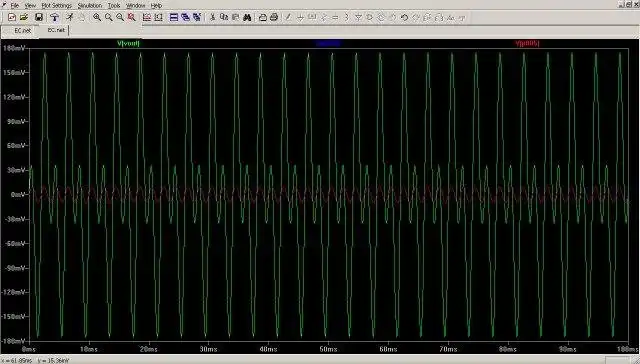640x364 pixels.
Task: Select the Capacitor component tool
Action: 336,17
